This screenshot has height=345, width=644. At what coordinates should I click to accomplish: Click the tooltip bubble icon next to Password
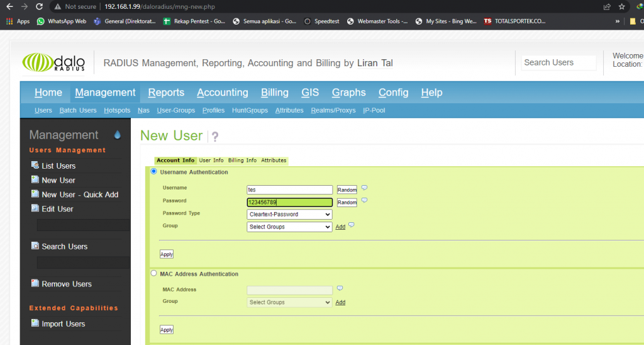(364, 201)
